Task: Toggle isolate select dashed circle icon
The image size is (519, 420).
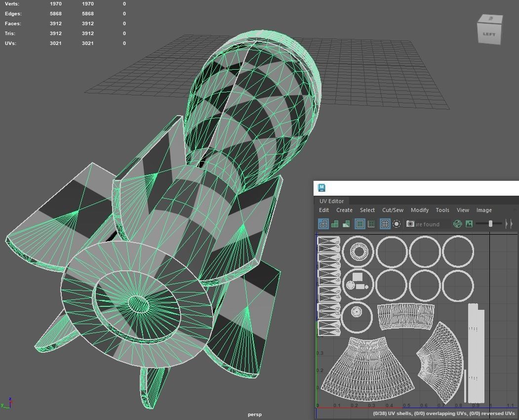Action: pyautogui.click(x=397, y=224)
